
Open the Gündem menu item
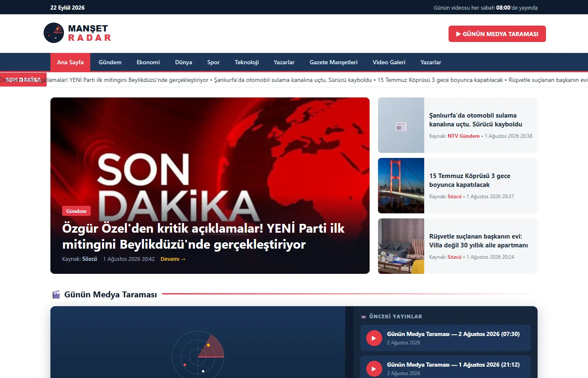pyautogui.click(x=110, y=62)
